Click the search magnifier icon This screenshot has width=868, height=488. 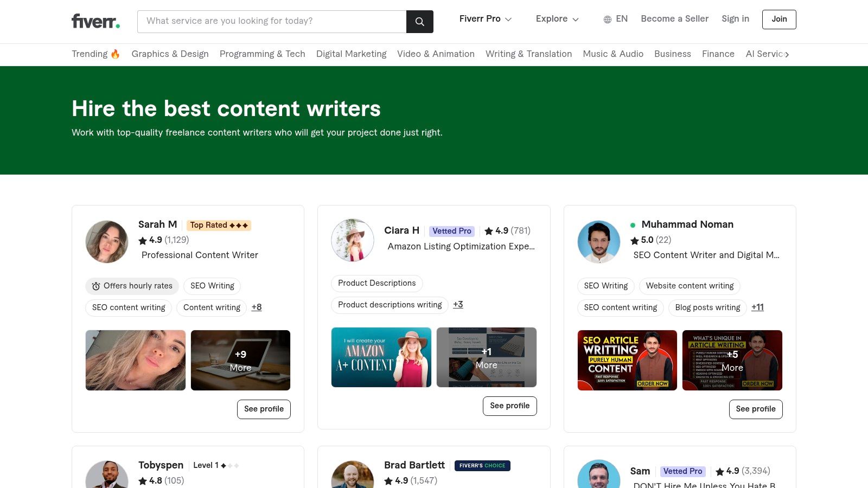(419, 21)
